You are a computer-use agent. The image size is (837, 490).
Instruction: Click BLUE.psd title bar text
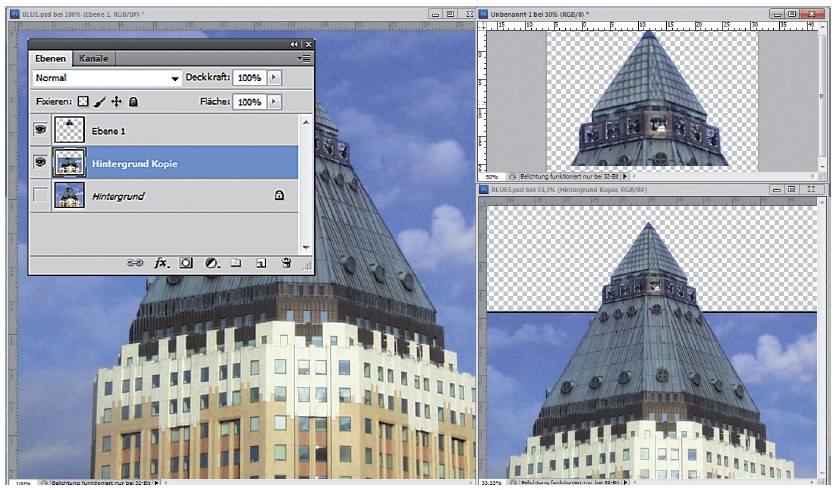[x=83, y=14]
